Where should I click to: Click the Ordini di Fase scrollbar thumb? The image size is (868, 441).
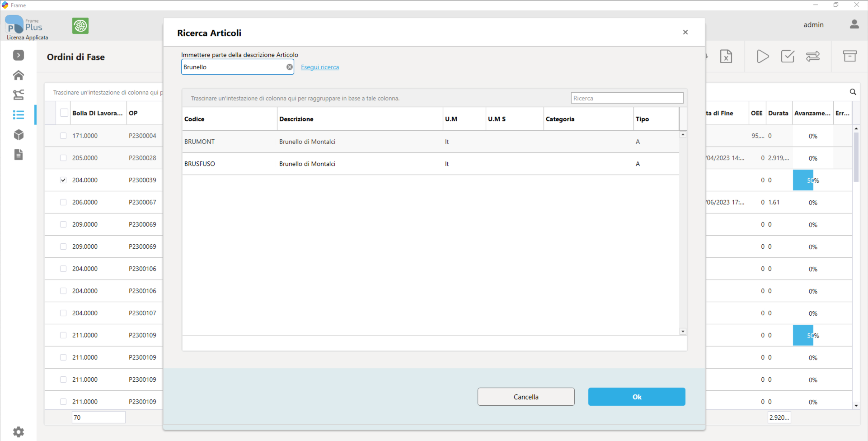(856, 157)
